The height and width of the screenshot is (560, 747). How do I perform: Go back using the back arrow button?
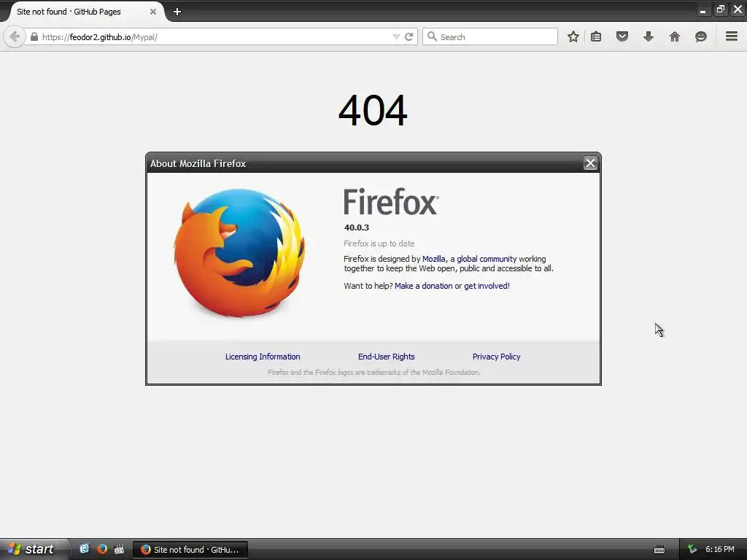pyautogui.click(x=15, y=36)
